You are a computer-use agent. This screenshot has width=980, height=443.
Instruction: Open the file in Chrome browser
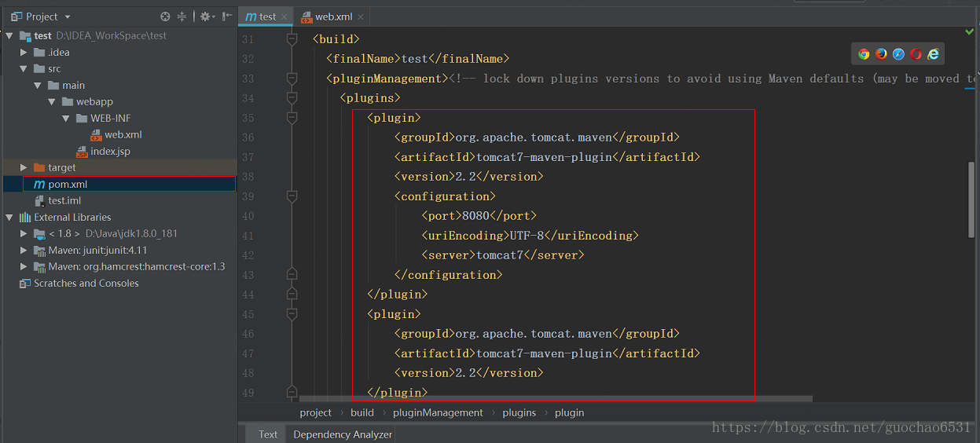[x=864, y=54]
